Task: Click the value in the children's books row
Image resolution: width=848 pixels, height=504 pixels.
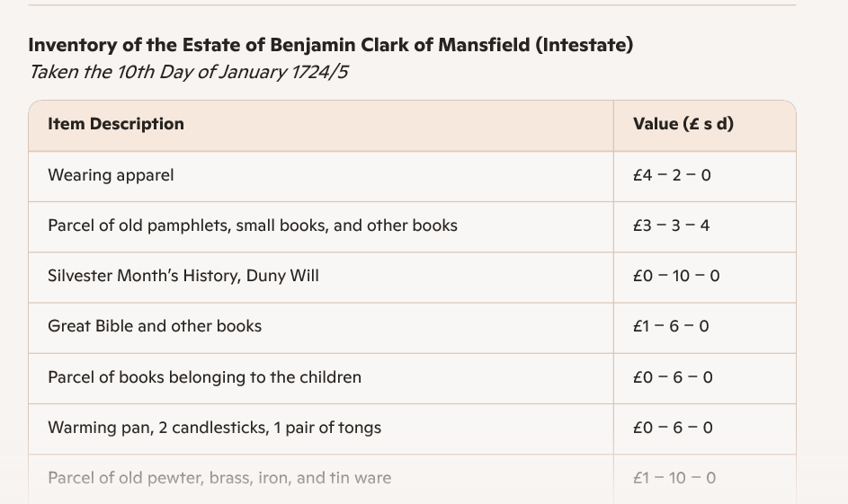Action: click(x=673, y=377)
